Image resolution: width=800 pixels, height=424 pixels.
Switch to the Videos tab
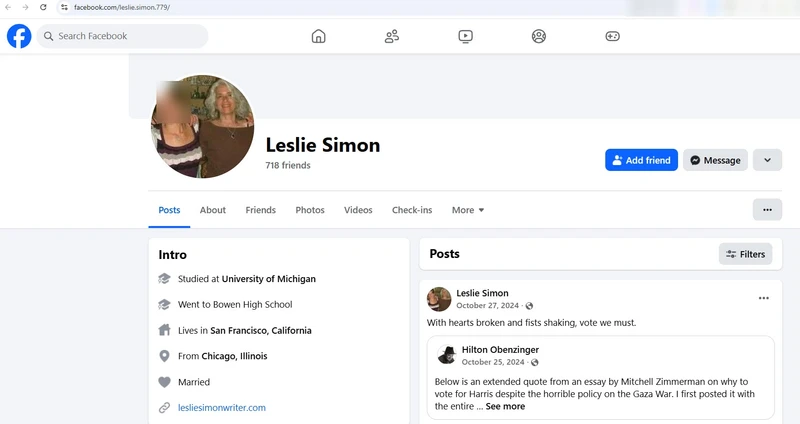click(x=358, y=210)
